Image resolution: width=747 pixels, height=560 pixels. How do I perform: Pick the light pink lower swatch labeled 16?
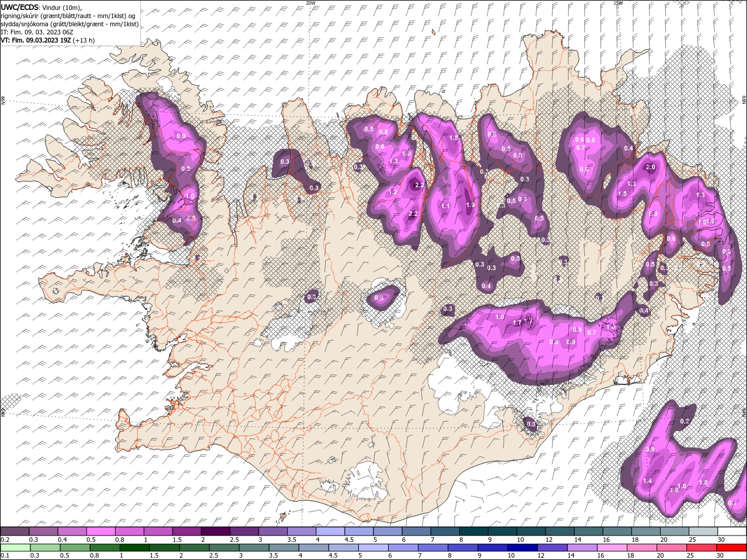coord(612,548)
